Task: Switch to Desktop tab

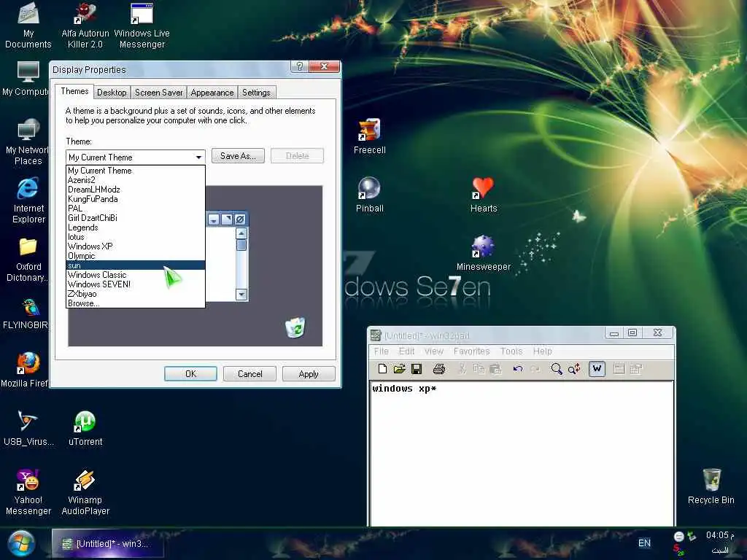Action: tap(112, 93)
